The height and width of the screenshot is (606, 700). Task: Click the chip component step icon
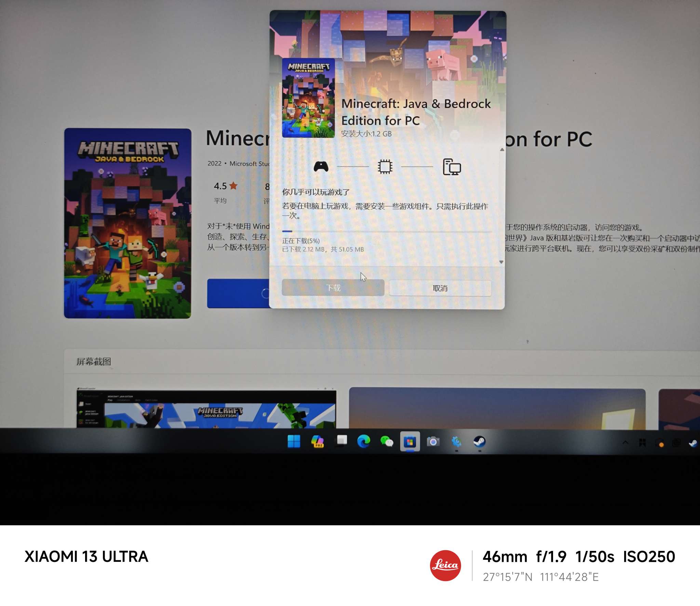385,167
